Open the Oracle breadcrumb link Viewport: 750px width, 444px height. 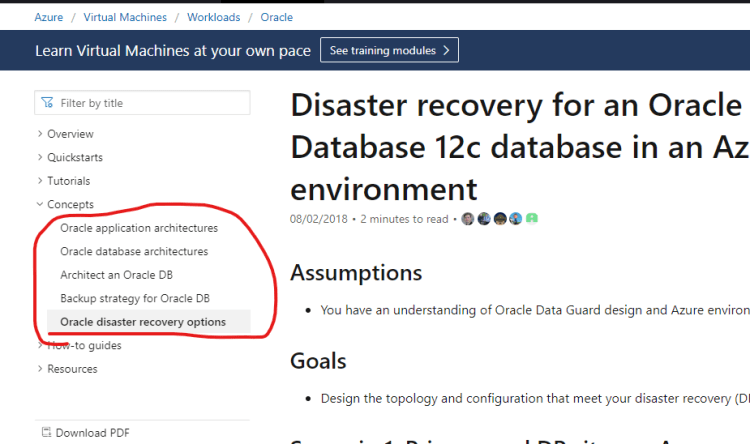(276, 17)
